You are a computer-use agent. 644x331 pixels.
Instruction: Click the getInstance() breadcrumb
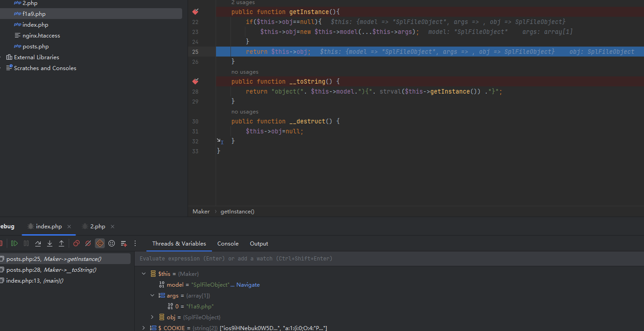point(238,212)
